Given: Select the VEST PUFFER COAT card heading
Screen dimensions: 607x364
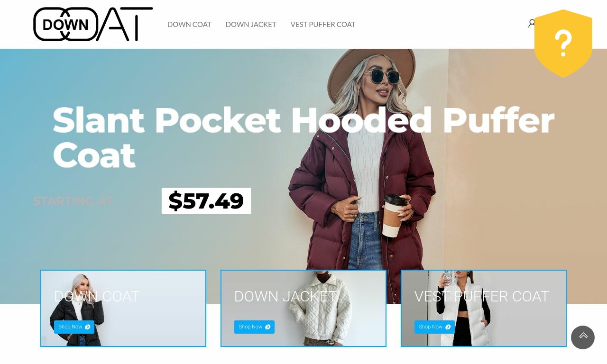Looking at the screenshot, I should (482, 296).
